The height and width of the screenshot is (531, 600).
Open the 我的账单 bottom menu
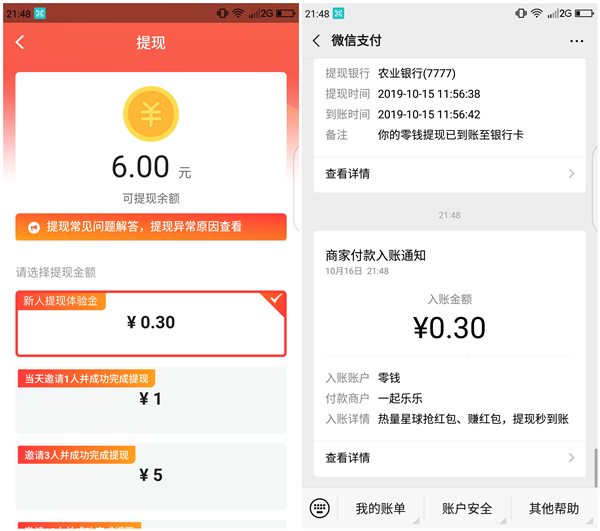381,508
